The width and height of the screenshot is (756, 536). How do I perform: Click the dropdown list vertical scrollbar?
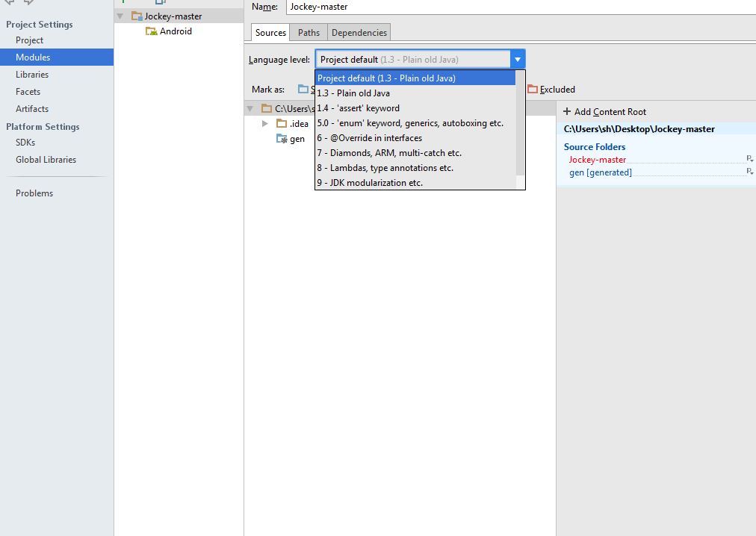point(520,127)
